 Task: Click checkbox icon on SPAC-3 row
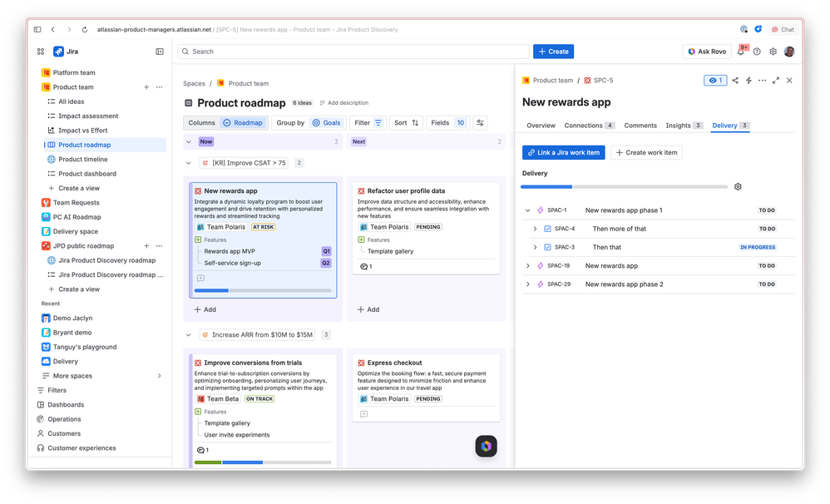pos(547,247)
